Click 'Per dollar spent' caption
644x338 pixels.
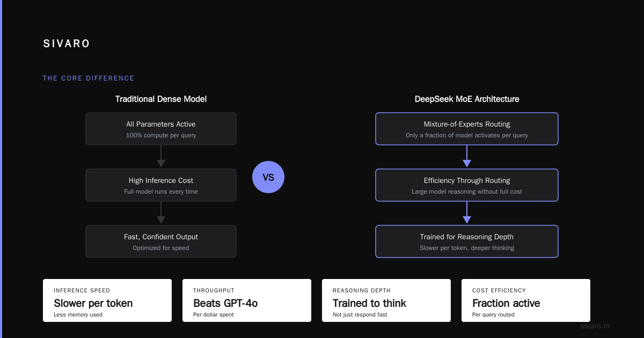tap(214, 315)
